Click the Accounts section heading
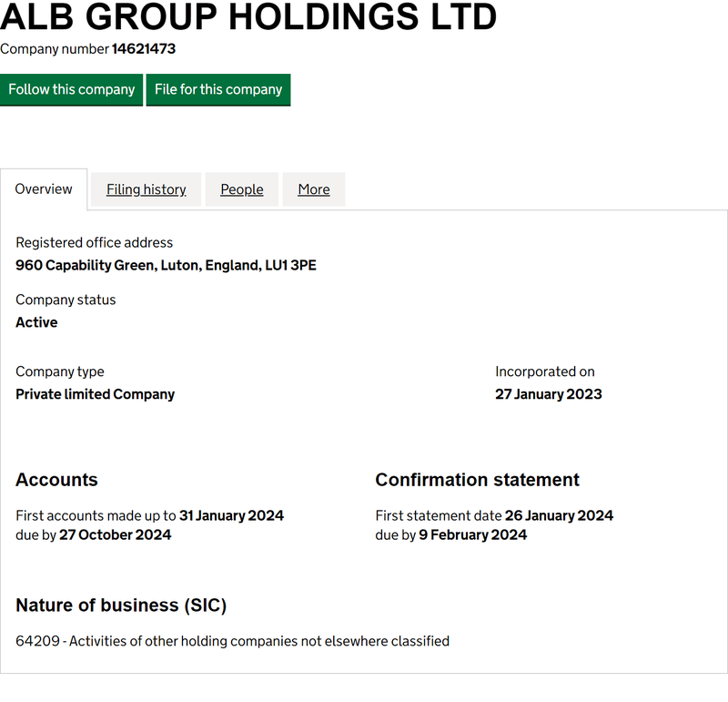 [x=56, y=480]
